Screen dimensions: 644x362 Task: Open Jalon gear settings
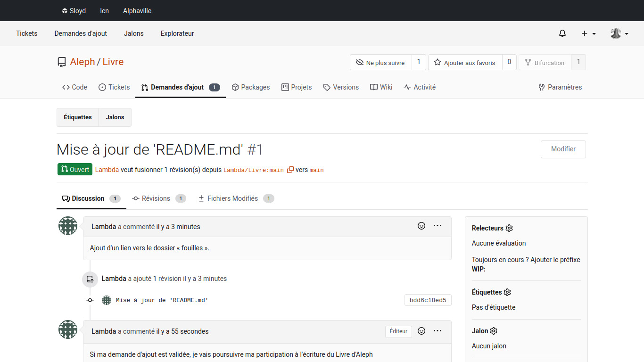click(494, 331)
